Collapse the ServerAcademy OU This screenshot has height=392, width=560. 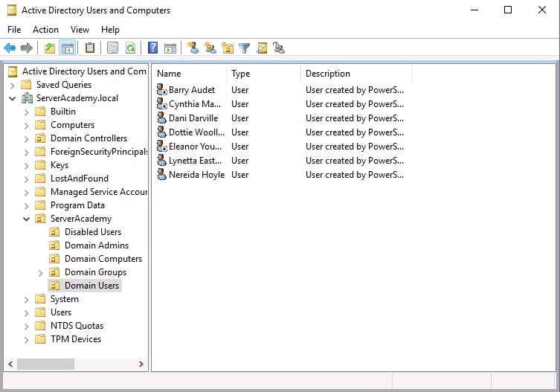[x=27, y=219]
